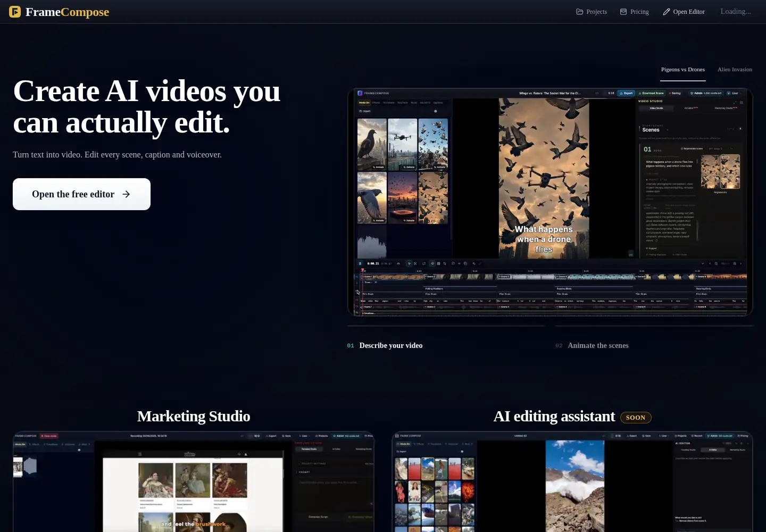Image resolution: width=766 pixels, height=532 pixels.
Task: Click the SOON badge
Action: pyautogui.click(x=636, y=418)
